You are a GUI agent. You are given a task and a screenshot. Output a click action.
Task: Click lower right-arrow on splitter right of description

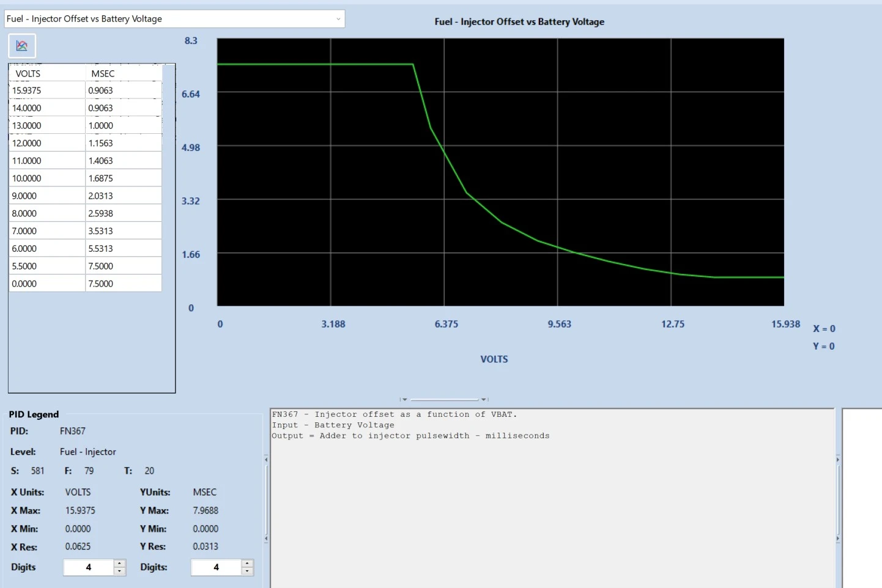[x=838, y=538]
